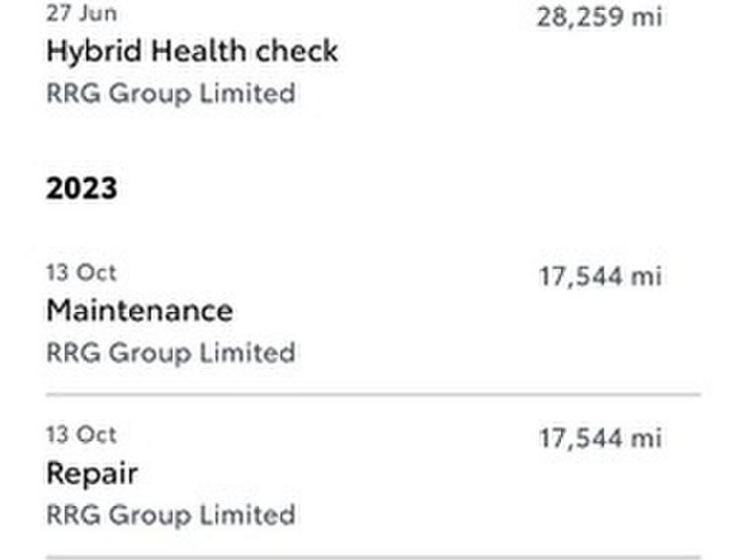Click the divider line between Maintenance and Repair
This screenshot has height=560, width=747.
[x=373, y=395]
